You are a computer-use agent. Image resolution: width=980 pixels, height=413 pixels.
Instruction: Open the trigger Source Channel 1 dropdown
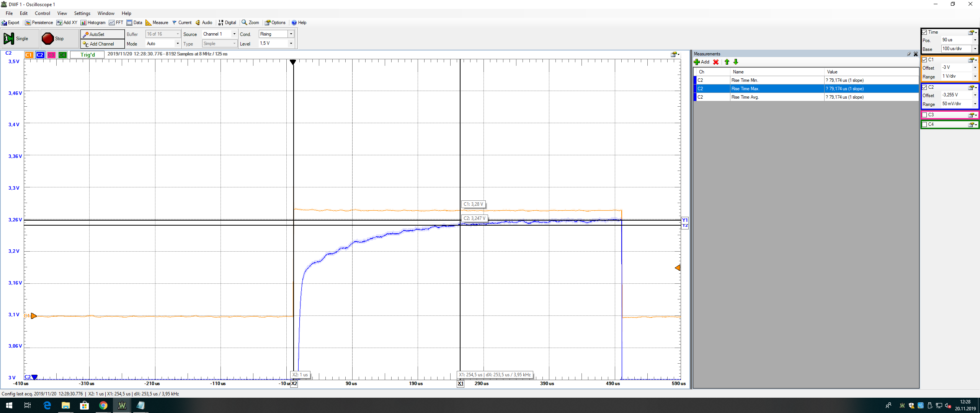[x=234, y=34]
